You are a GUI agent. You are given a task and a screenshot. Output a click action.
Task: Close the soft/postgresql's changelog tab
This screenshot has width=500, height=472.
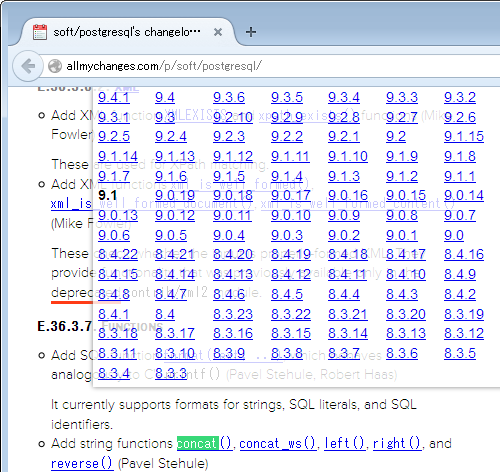click(x=218, y=32)
